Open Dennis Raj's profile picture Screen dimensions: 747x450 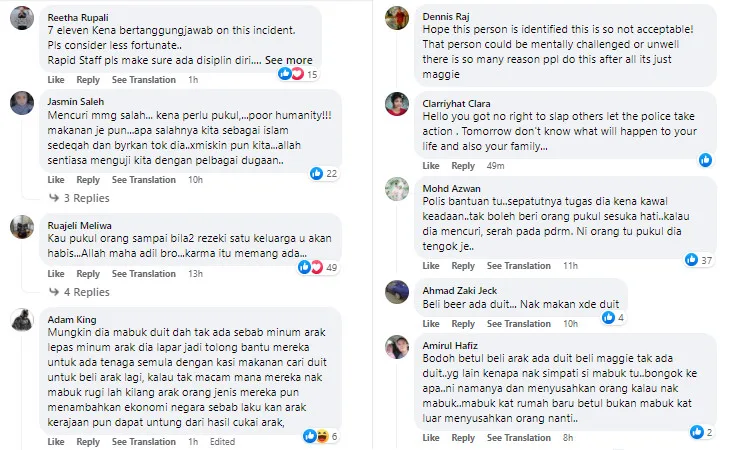[x=397, y=18]
